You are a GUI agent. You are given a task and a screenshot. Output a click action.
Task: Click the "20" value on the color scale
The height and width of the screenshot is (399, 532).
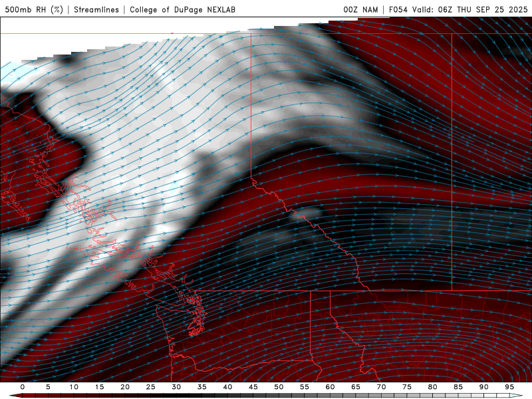click(x=125, y=387)
